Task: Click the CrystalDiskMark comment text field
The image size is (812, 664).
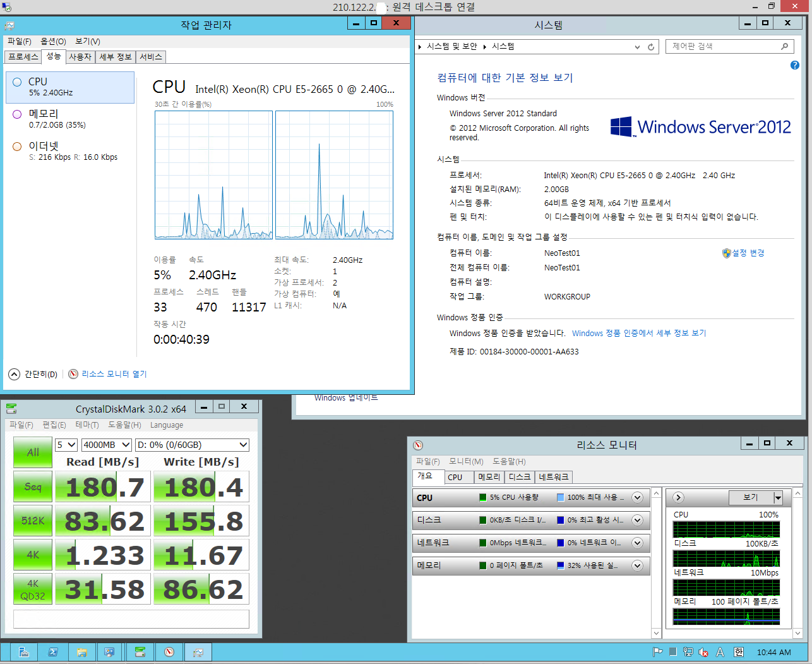Action: click(131, 619)
